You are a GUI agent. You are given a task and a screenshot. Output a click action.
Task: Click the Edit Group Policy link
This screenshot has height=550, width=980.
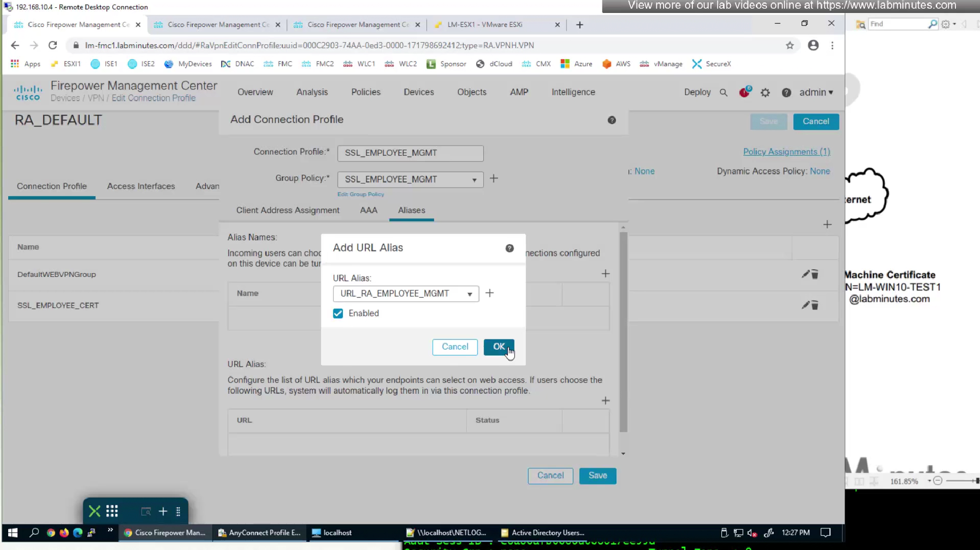click(x=361, y=194)
